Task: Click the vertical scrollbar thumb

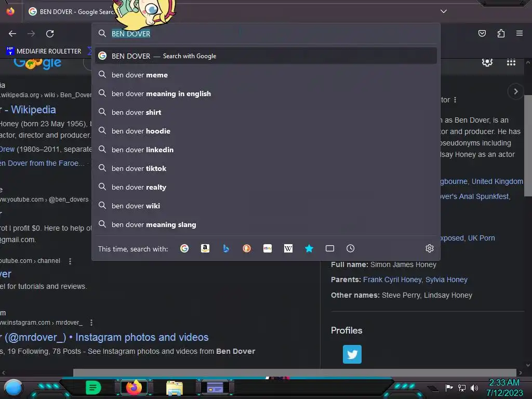Action: point(528,145)
